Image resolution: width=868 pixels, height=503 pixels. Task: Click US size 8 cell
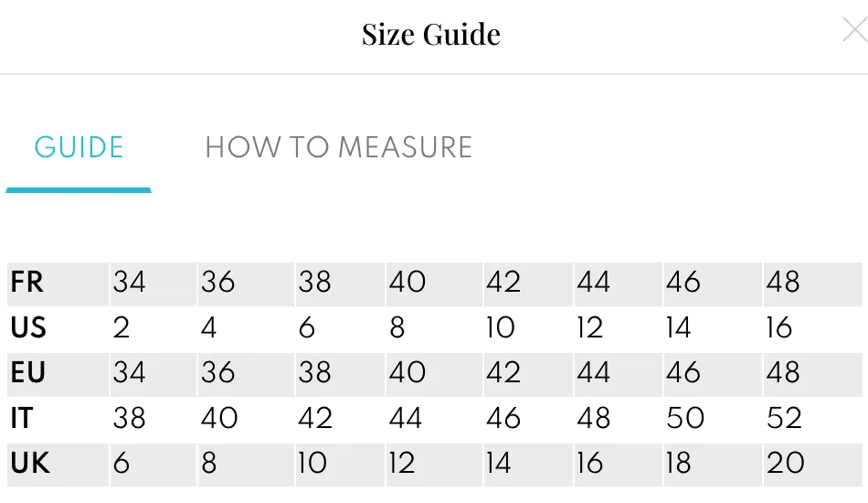(397, 327)
